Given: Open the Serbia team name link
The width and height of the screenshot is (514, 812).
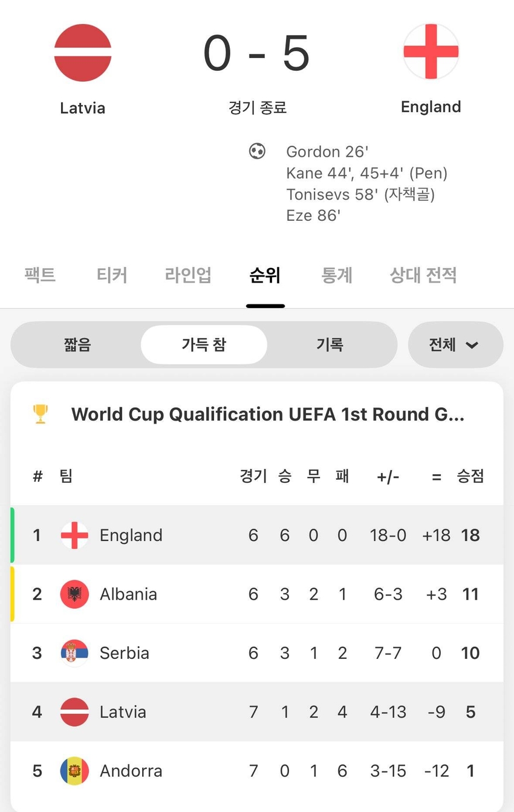Looking at the screenshot, I should [x=125, y=653].
